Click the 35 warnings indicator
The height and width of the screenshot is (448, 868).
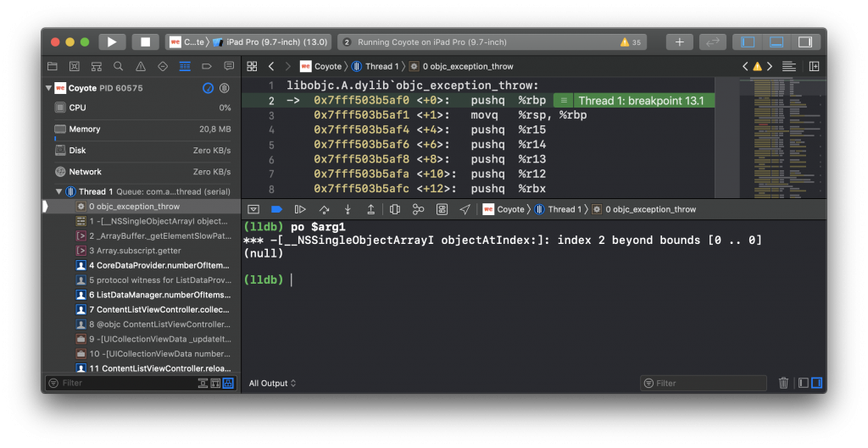pos(631,41)
